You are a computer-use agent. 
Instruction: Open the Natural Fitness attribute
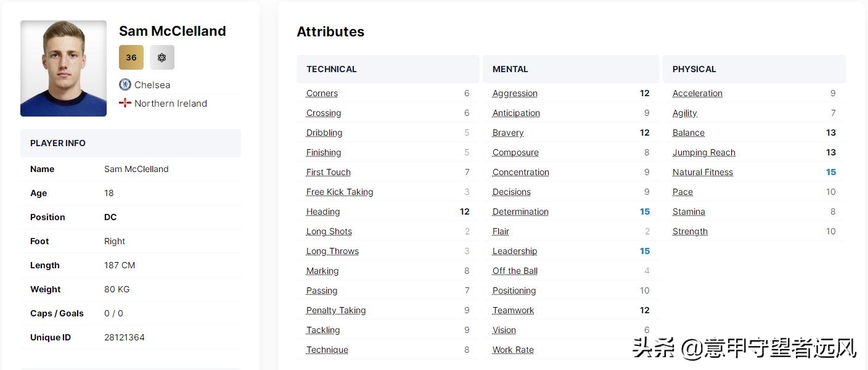(x=703, y=172)
